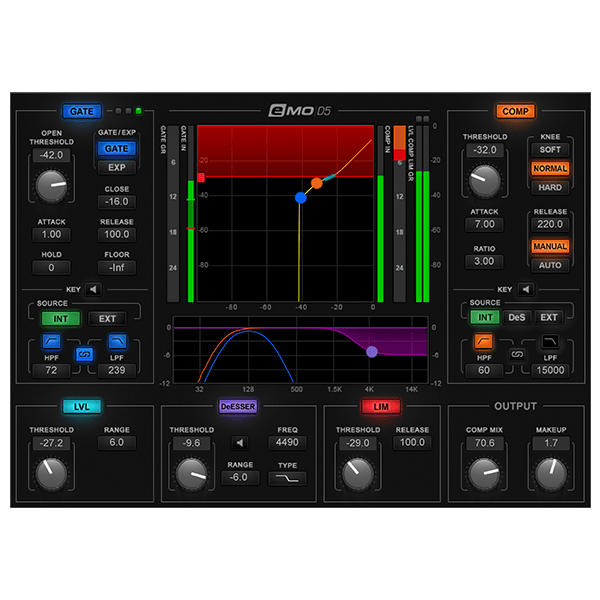Click the LIM THRESHOLD knob

click(x=357, y=474)
